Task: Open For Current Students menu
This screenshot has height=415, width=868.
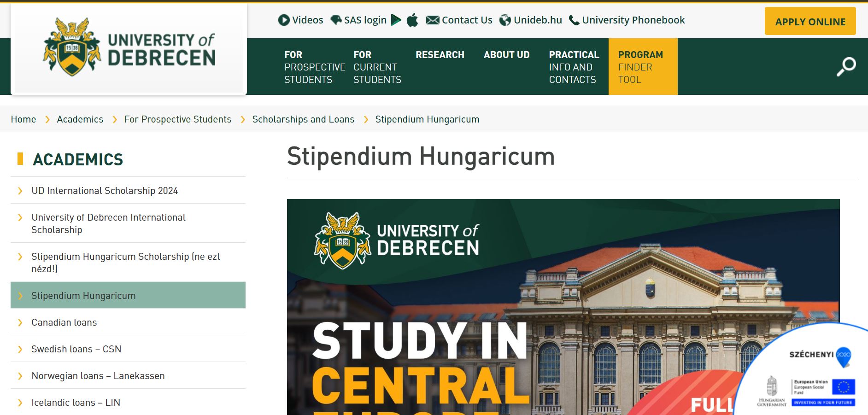Action: [x=377, y=67]
